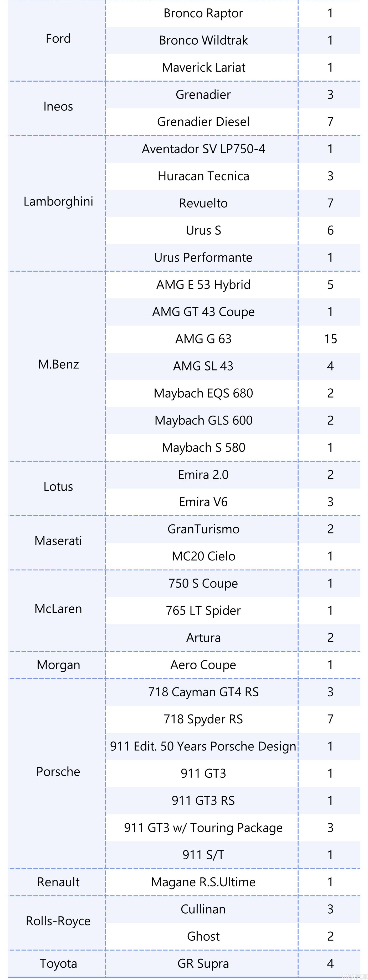Select the Lamborghini brand cell
Image resolution: width=368 pixels, height=980 pixels.
[x=58, y=201]
